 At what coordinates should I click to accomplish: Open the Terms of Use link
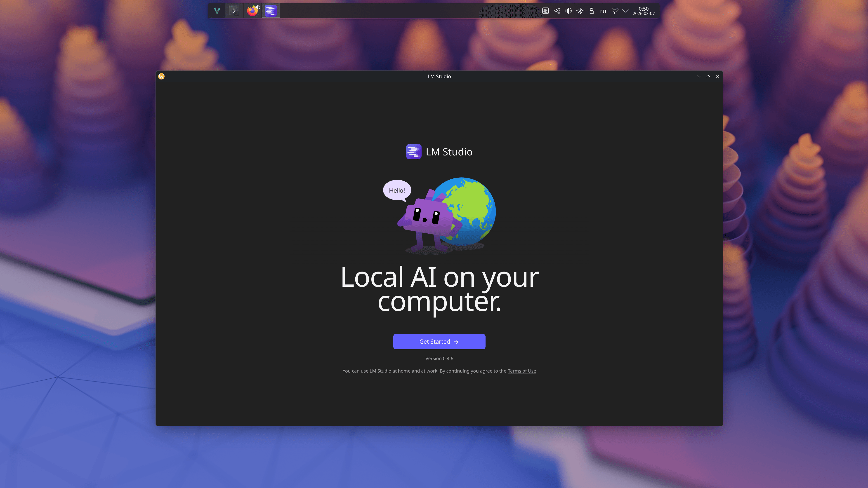(x=522, y=371)
